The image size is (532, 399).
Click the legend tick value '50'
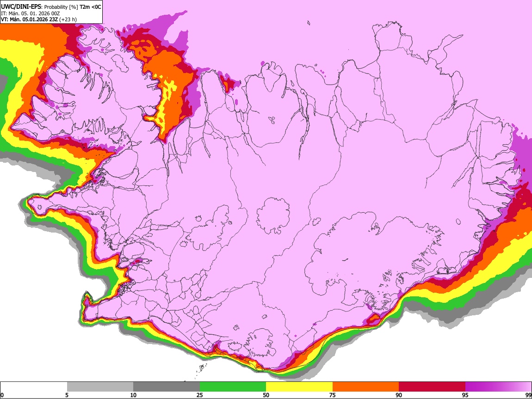(x=266, y=395)
